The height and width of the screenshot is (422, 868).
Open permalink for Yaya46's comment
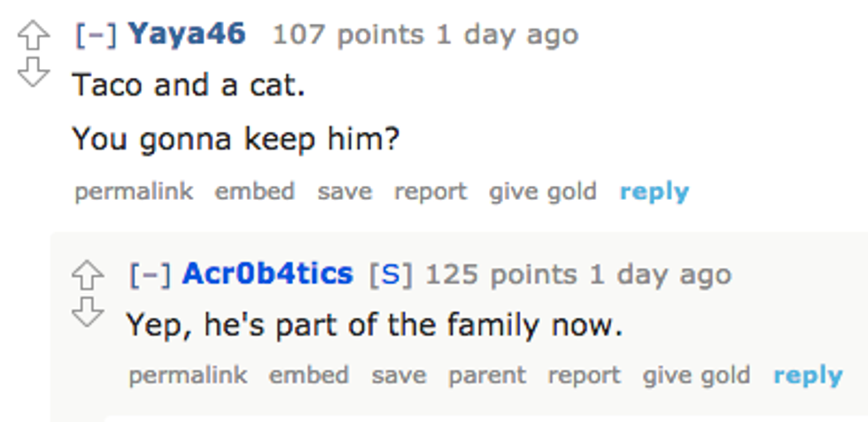133,191
